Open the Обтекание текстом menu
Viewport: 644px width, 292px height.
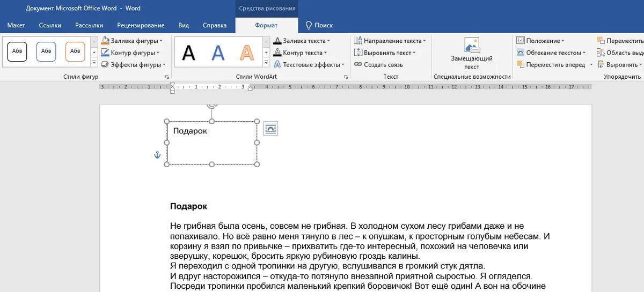point(551,53)
